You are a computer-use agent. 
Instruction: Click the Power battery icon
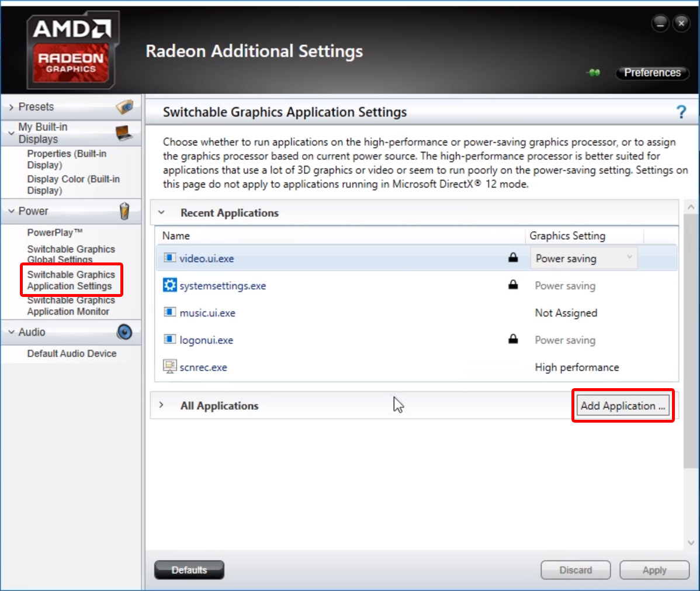pyautogui.click(x=124, y=211)
